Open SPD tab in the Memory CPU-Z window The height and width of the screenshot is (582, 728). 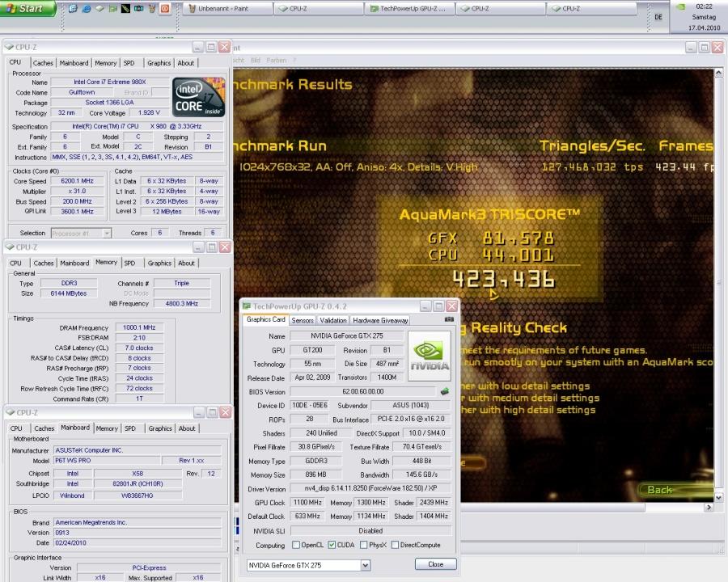(x=129, y=263)
